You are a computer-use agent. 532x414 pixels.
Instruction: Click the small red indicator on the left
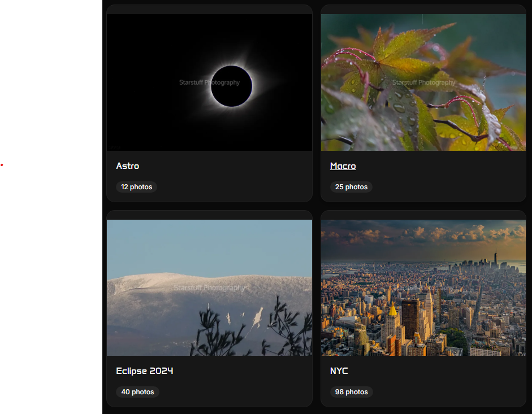tap(2, 165)
